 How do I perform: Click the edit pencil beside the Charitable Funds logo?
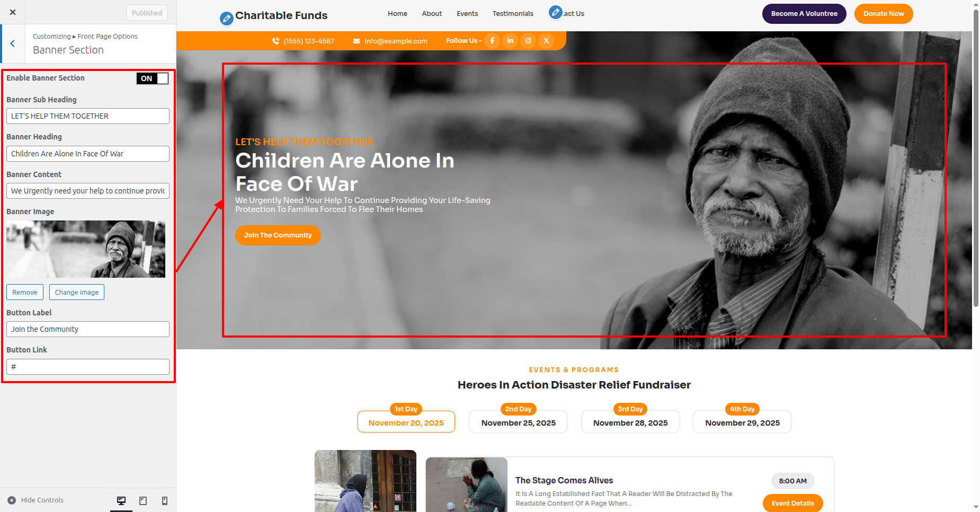click(226, 19)
